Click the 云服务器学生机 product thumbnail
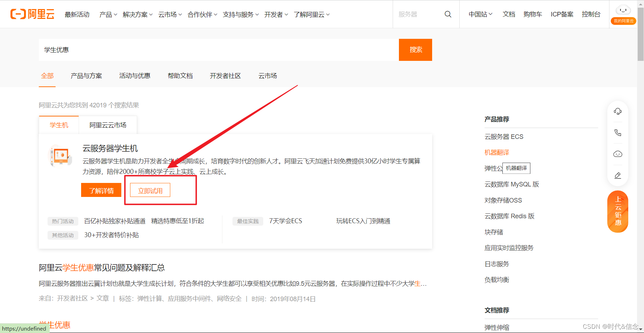The height and width of the screenshot is (333, 644). (x=60, y=156)
